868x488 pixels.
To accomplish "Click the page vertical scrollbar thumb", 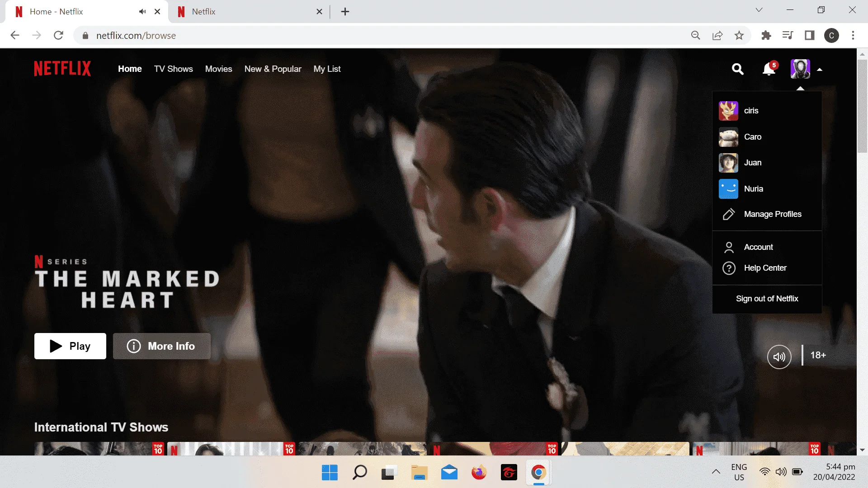I will click(862, 106).
